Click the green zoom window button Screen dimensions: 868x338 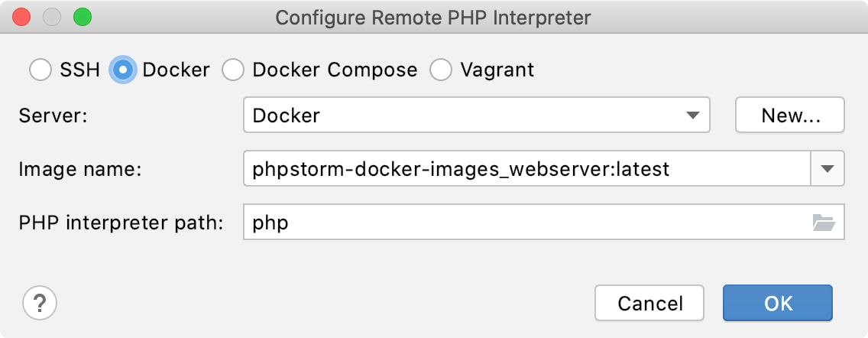click(x=83, y=17)
